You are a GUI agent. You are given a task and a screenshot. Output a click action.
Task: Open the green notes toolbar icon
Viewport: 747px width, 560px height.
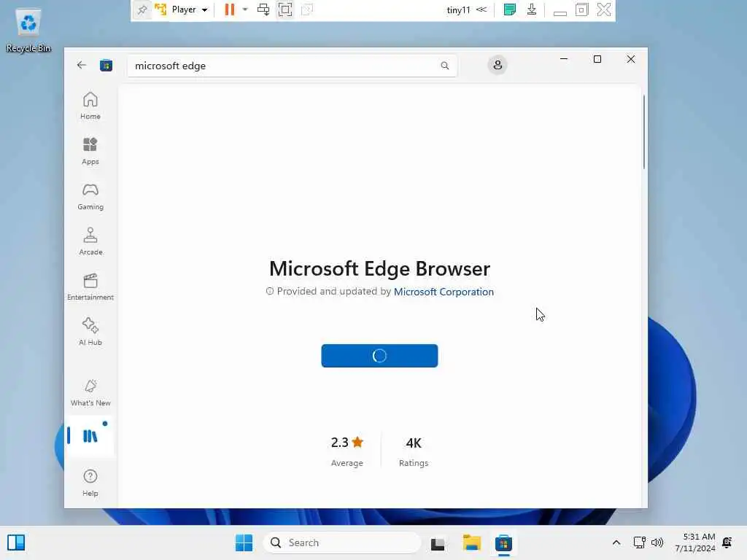coord(509,9)
